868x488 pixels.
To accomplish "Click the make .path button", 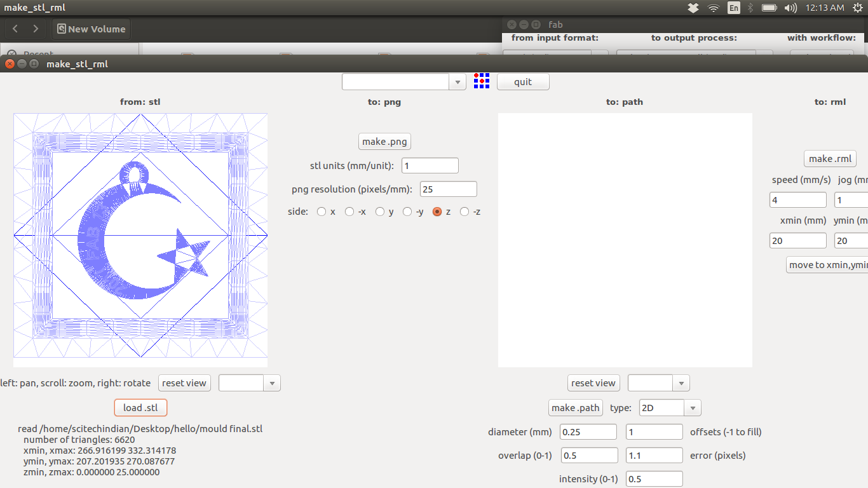I will (575, 408).
